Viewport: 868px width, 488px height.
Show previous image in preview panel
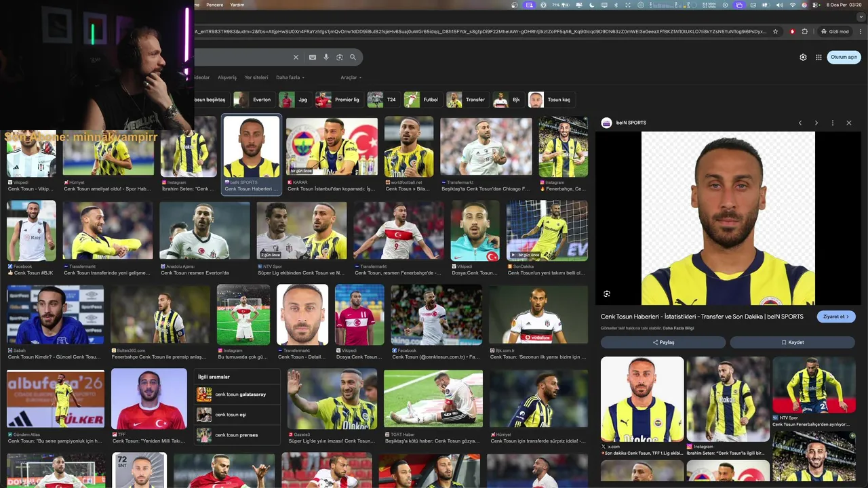800,123
